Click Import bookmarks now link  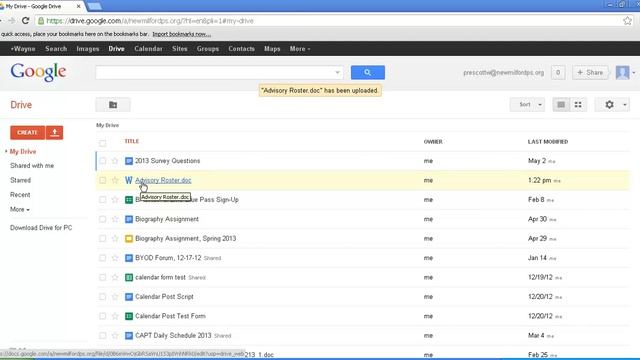pyautogui.click(x=182, y=34)
